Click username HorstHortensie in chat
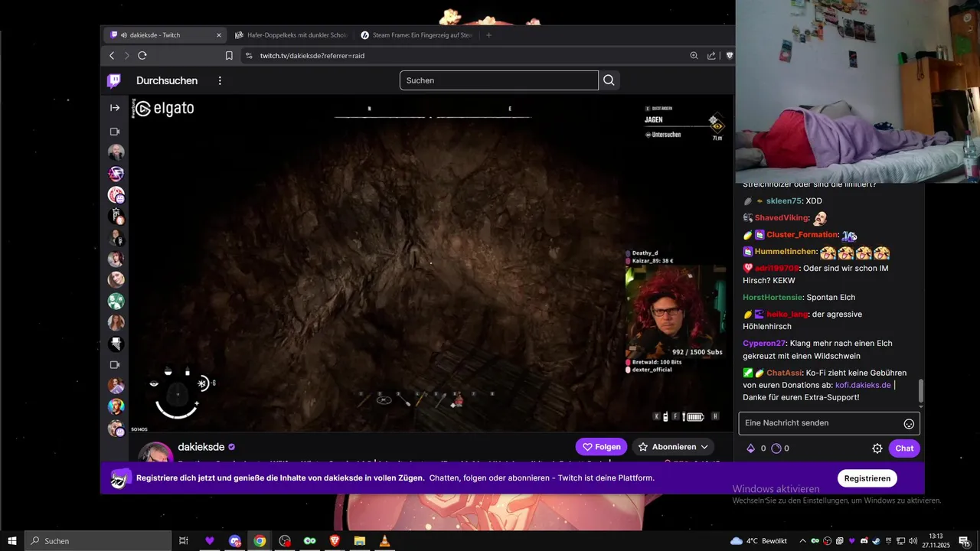The height and width of the screenshot is (551, 980). click(772, 297)
